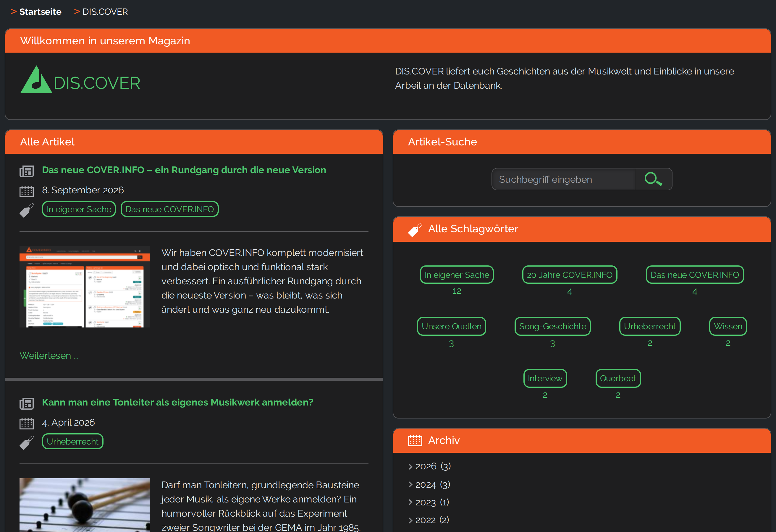Image resolution: width=776 pixels, height=532 pixels.
Task: Click Das neue COVER.INFO tag under first article
Action: pyautogui.click(x=170, y=209)
